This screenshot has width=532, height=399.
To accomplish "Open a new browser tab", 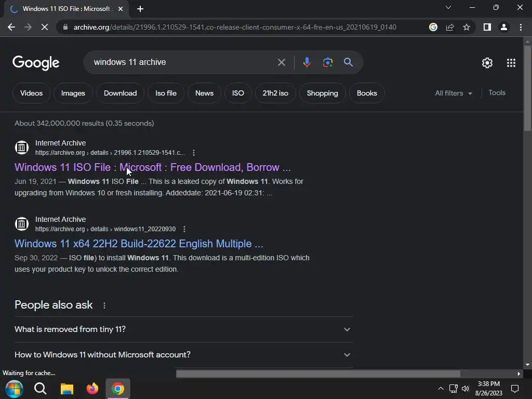I will [x=140, y=9].
